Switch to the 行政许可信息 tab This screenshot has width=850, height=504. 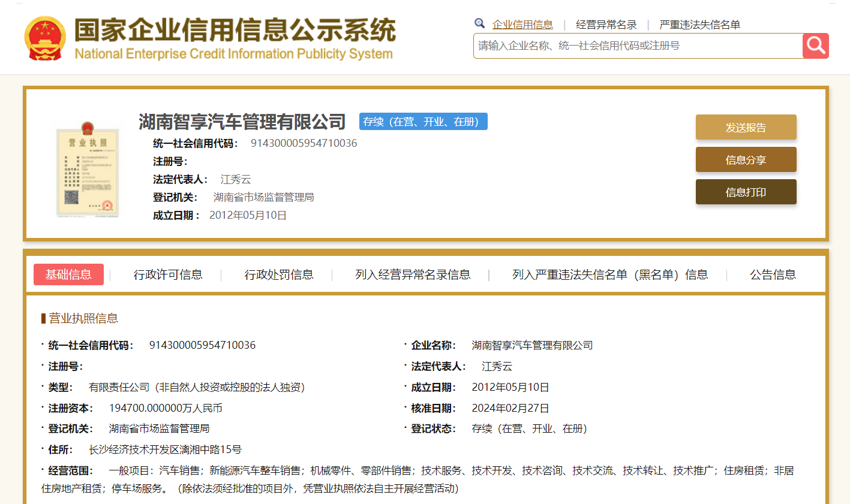pyautogui.click(x=168, y=274)
